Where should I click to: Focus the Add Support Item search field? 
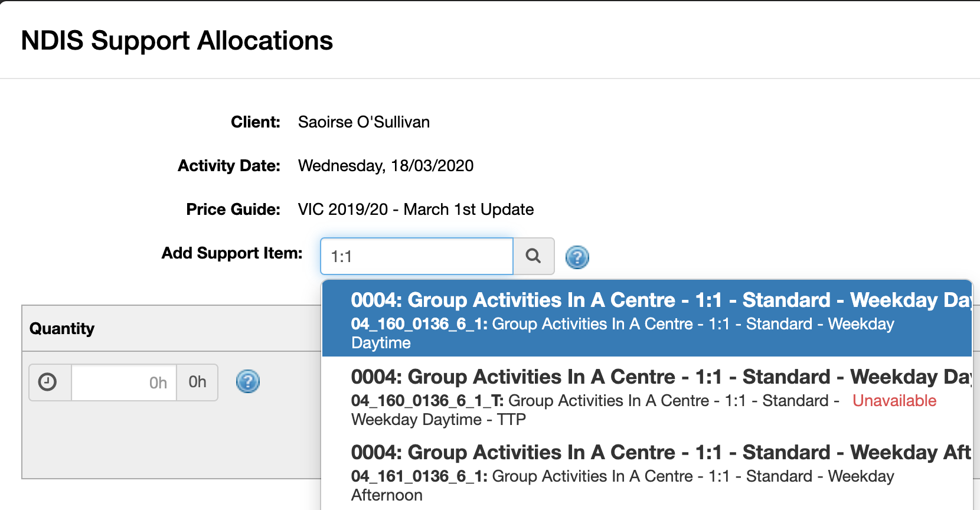coord(417,256)
